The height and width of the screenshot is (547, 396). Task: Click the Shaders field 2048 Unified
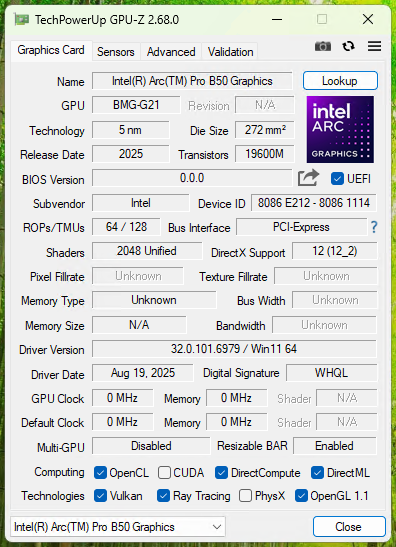click(x=147, y=251)
